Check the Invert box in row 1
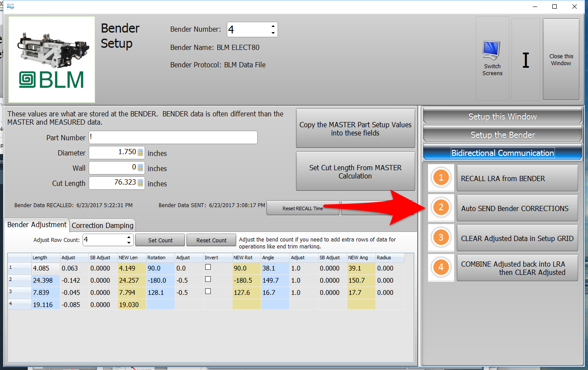This screenshot has width=588, height=370. pyautogui.click(x=208, y=267)
